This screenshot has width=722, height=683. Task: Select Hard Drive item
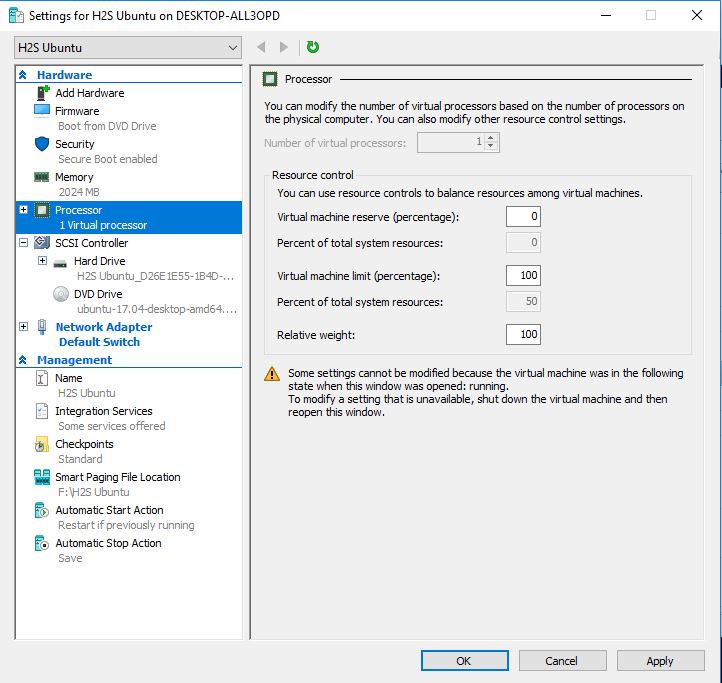coord(100,261)
